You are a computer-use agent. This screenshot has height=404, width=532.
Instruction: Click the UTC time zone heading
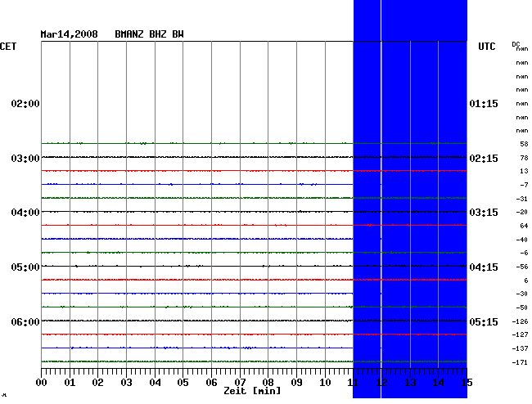487,47
